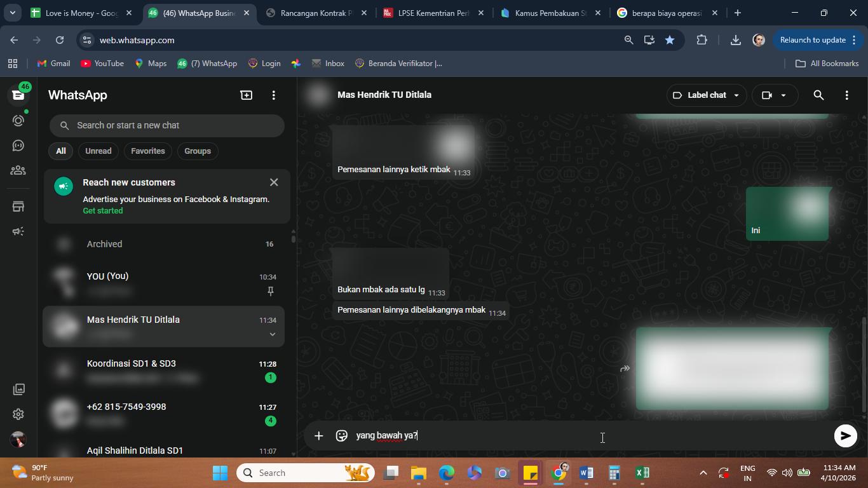Viewport: 868px width, 488px height.
Task: Start a video call with Mas Hendrik
Action: (767, 95)
